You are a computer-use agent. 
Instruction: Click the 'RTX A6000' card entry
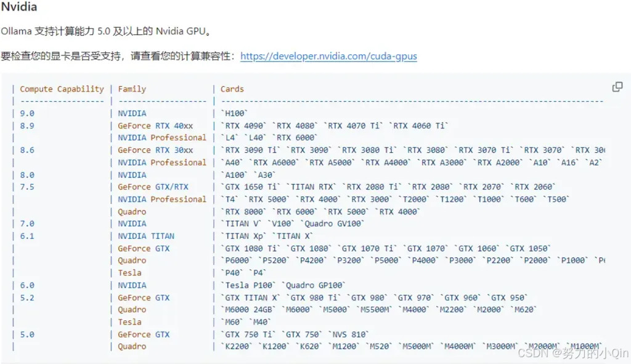coord(274,163)
